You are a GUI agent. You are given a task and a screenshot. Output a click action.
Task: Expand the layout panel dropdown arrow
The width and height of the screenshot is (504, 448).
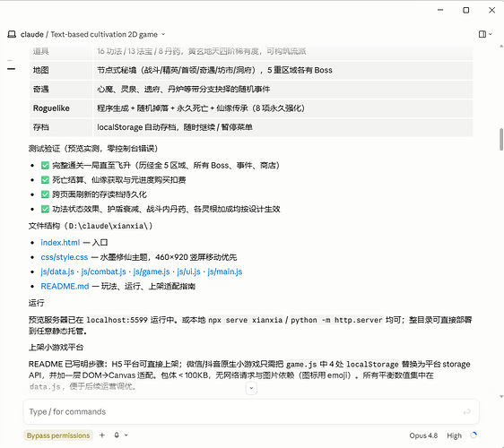tap(491, 34)
